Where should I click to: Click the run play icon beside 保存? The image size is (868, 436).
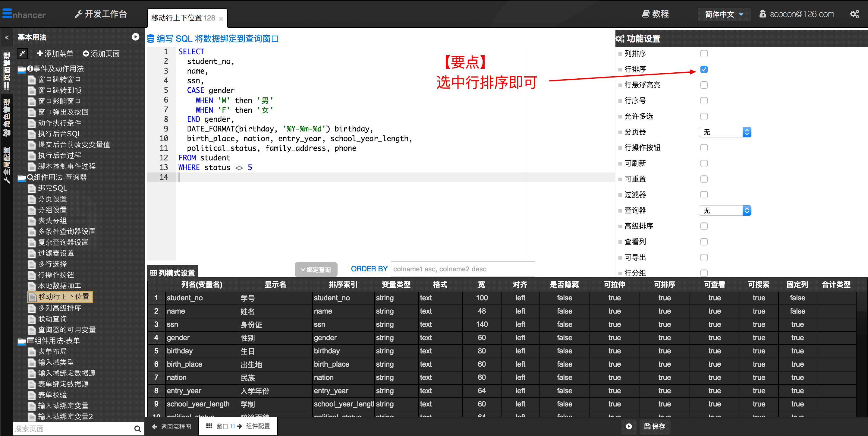(628, 426)
